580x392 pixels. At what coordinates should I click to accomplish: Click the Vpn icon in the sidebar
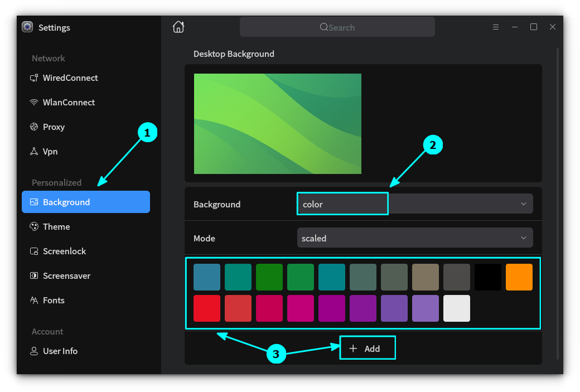pos(33,151)
